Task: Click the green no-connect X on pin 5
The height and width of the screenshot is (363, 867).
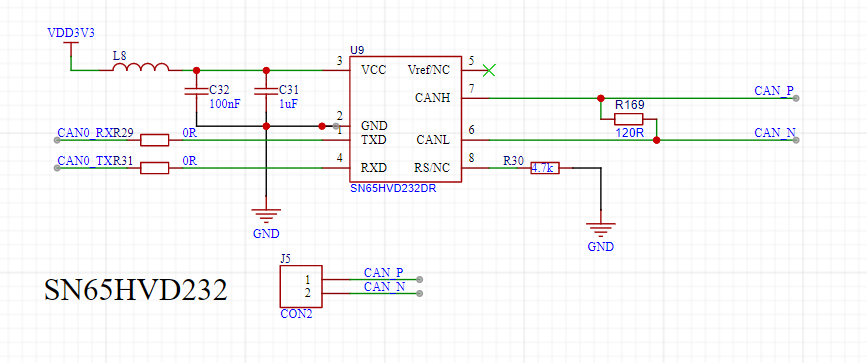Action: click(x=489, y=70)
